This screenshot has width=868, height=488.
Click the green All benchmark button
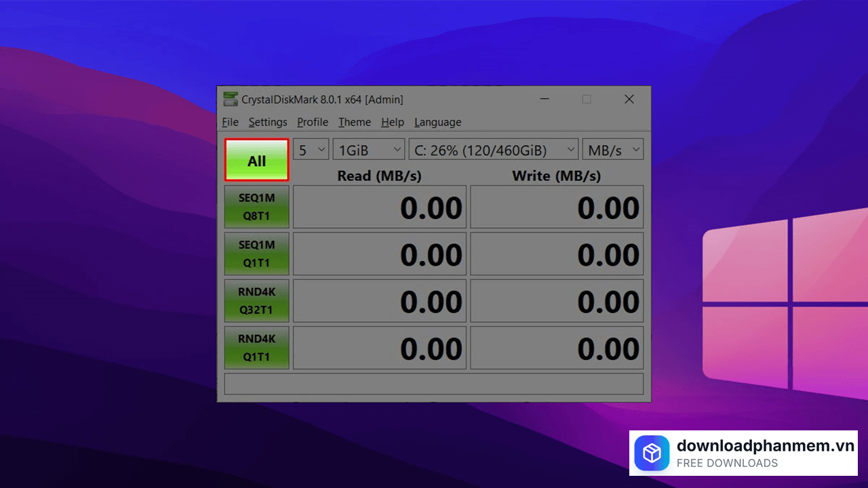point(256,161)
